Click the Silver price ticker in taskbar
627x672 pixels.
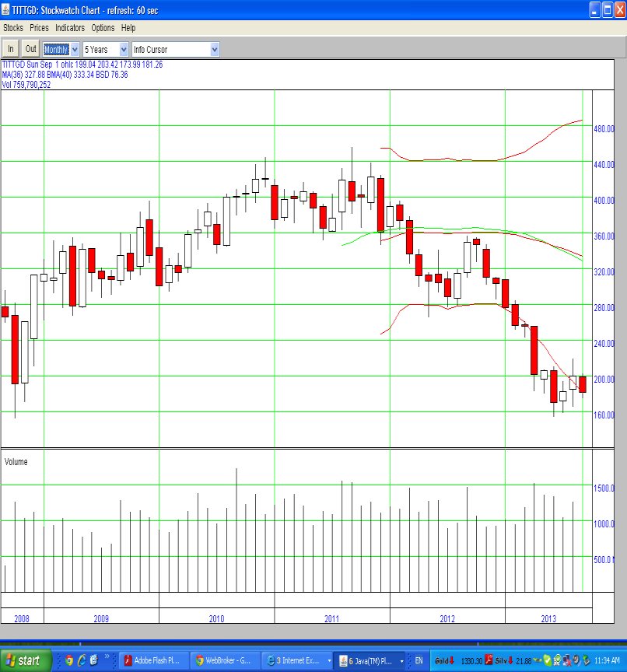point(513,660)
